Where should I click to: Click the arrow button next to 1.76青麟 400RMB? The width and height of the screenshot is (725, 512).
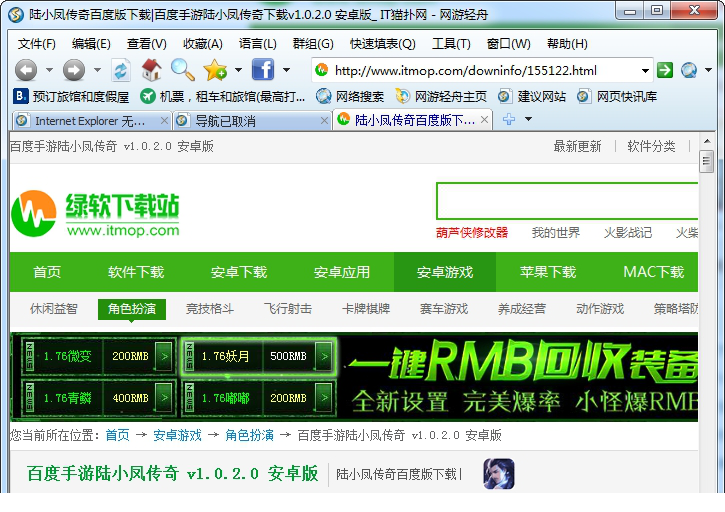164,398
